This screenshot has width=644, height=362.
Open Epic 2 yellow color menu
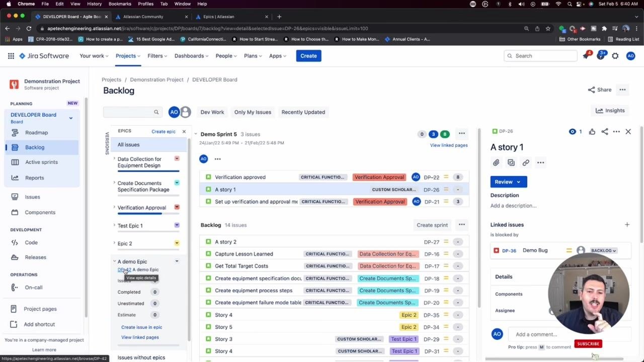(x=177, y=243)
